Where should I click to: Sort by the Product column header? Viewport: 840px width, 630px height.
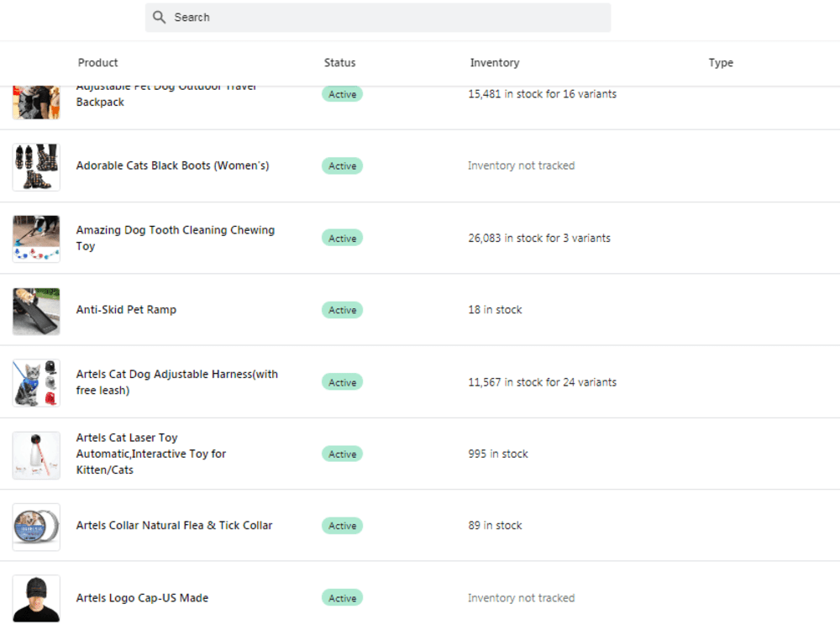click(97, 63)
